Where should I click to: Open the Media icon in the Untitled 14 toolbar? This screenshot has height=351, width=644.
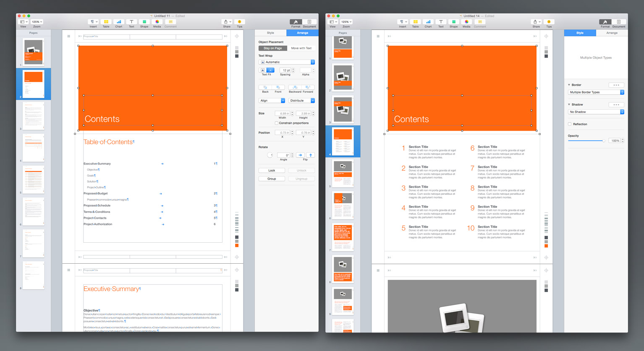pos(466,22)
